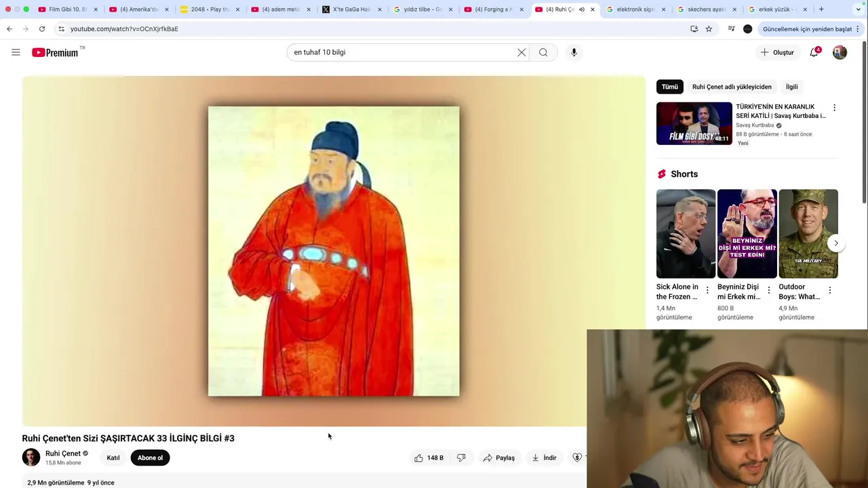The image size is (868, 488).
Task: Join channel with Katıl button
Action: coord(113,457)
